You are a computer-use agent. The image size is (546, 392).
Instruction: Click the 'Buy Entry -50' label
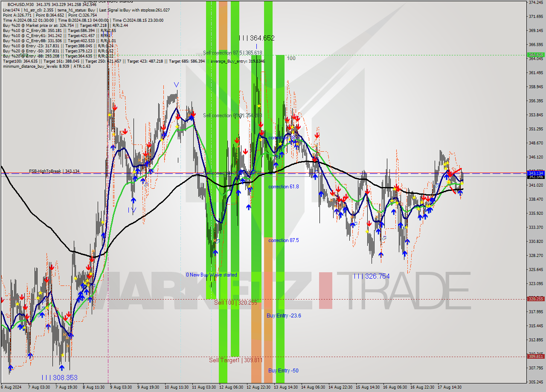[x=283, y=371]
